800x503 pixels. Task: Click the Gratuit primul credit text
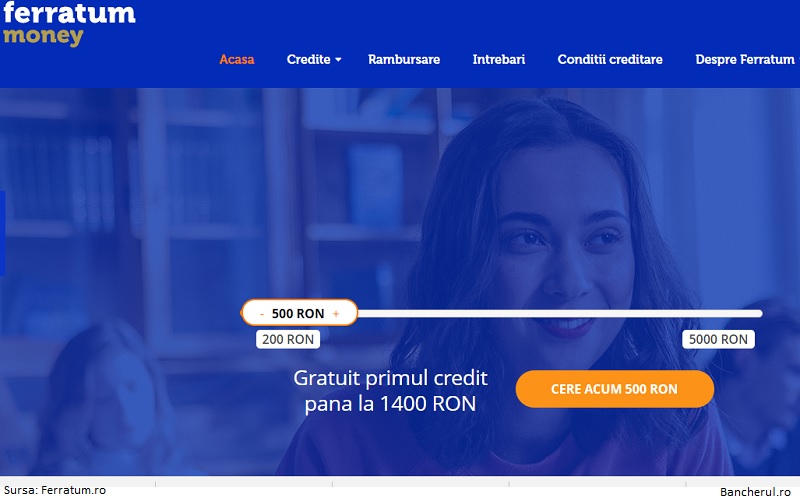[x=390, y=379]
